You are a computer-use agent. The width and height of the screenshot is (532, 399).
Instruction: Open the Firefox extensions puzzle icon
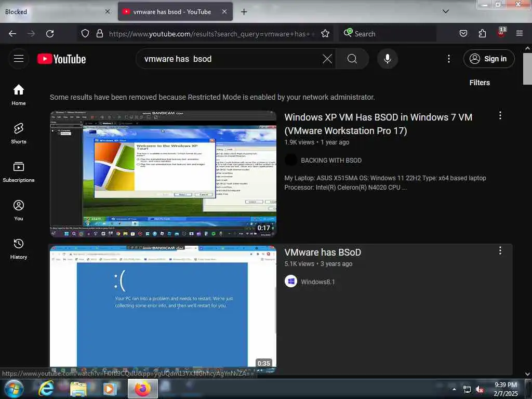482,33
